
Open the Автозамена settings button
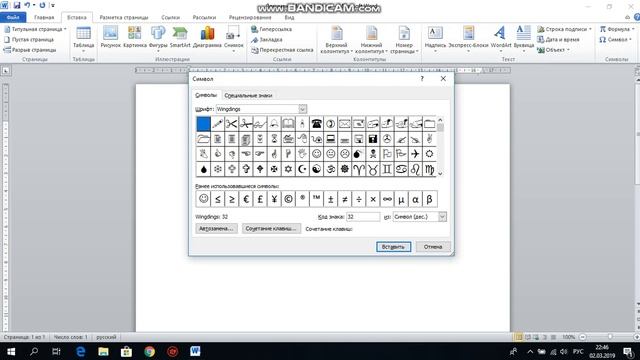[x=216, y=229]
